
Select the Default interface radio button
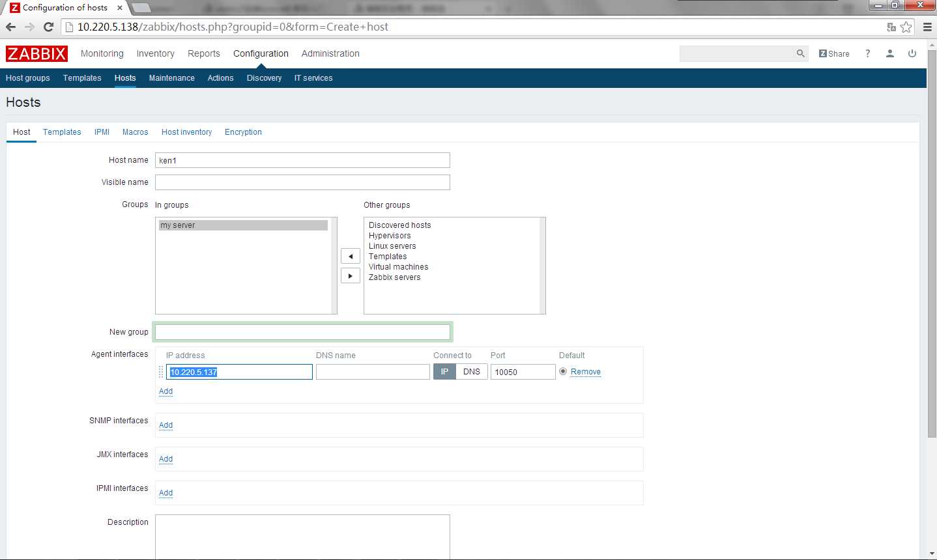(563, 371)
